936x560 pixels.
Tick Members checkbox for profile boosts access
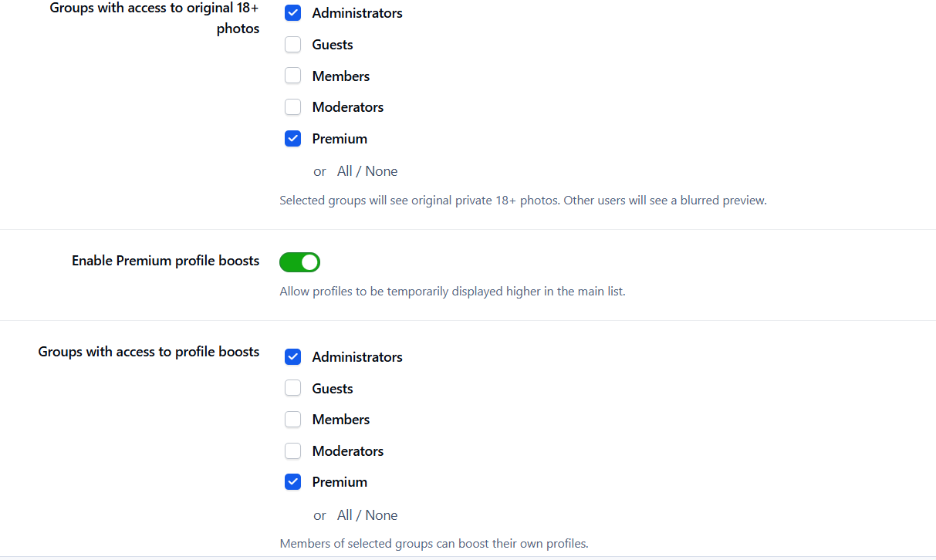pos(293,420)
